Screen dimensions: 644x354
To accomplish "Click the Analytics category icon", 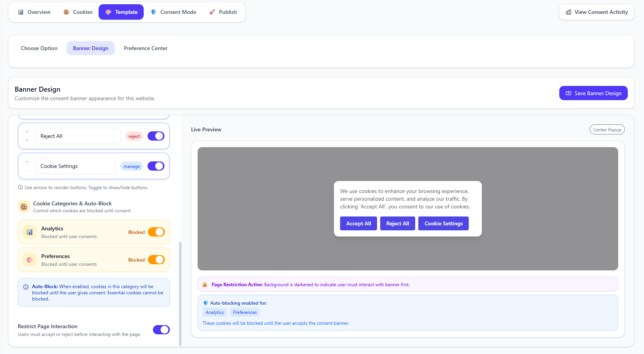I will tap(30, 232).
